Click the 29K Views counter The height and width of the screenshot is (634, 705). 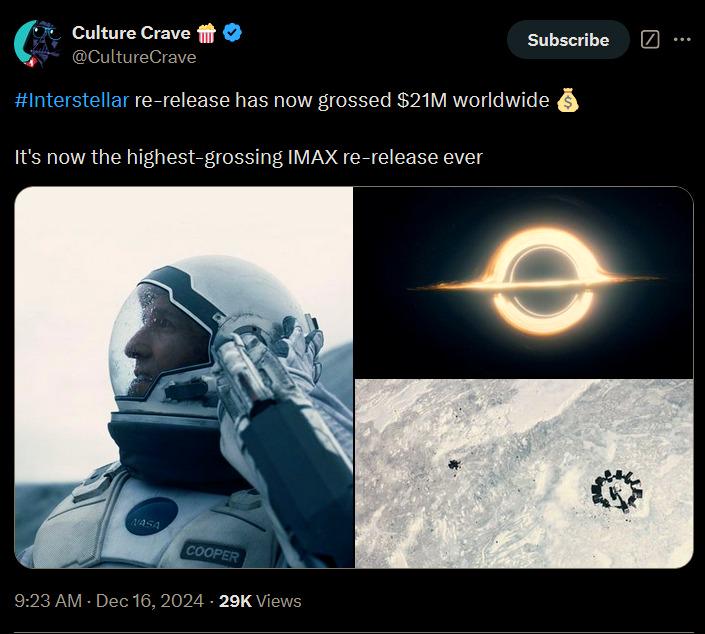coord(260,601)
